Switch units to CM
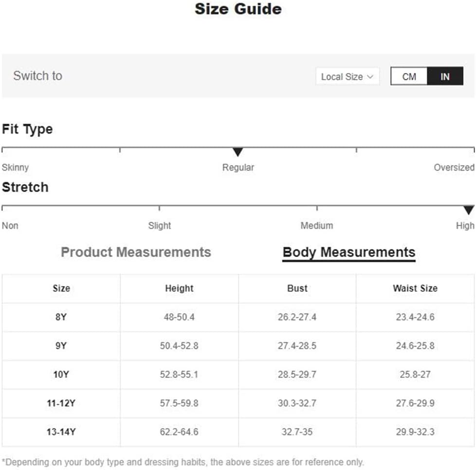Viewport: 476px width, 470px height. pyautogui.click(x=409, y=76)
